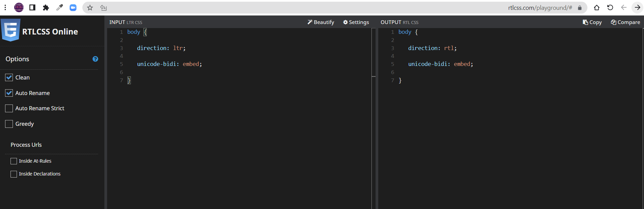Click the Zoom extension icon

[73, 7]
